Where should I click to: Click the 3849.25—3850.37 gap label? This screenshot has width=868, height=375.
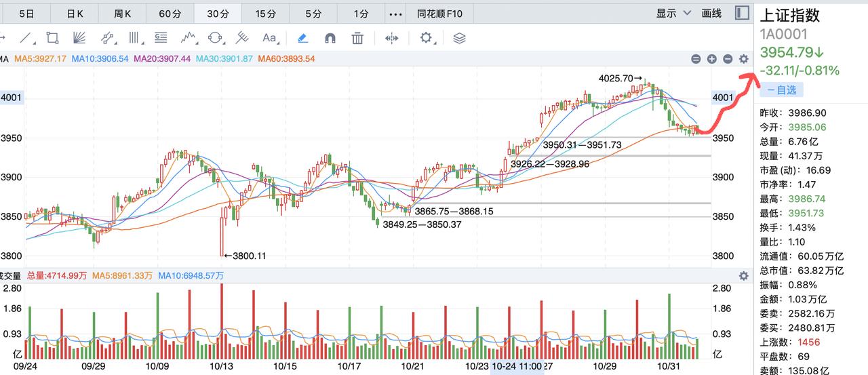pyautogui.click(x=422, y=224)
